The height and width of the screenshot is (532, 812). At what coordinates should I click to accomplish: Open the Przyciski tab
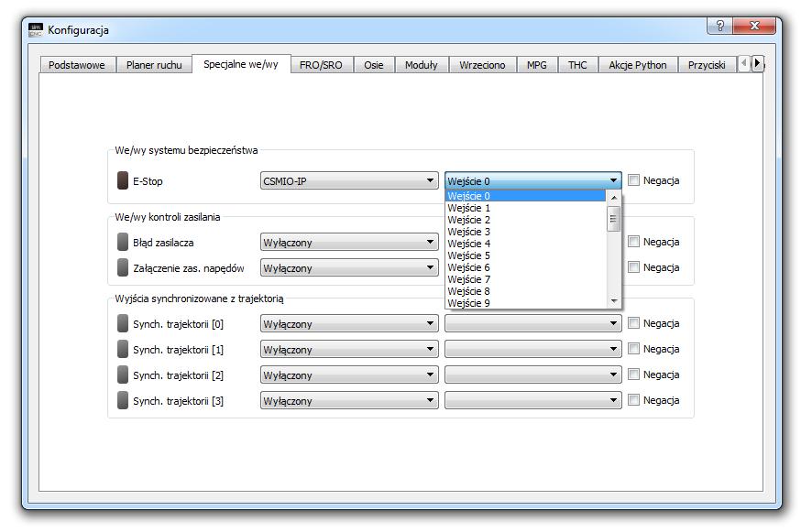click(x=707, y=65)
